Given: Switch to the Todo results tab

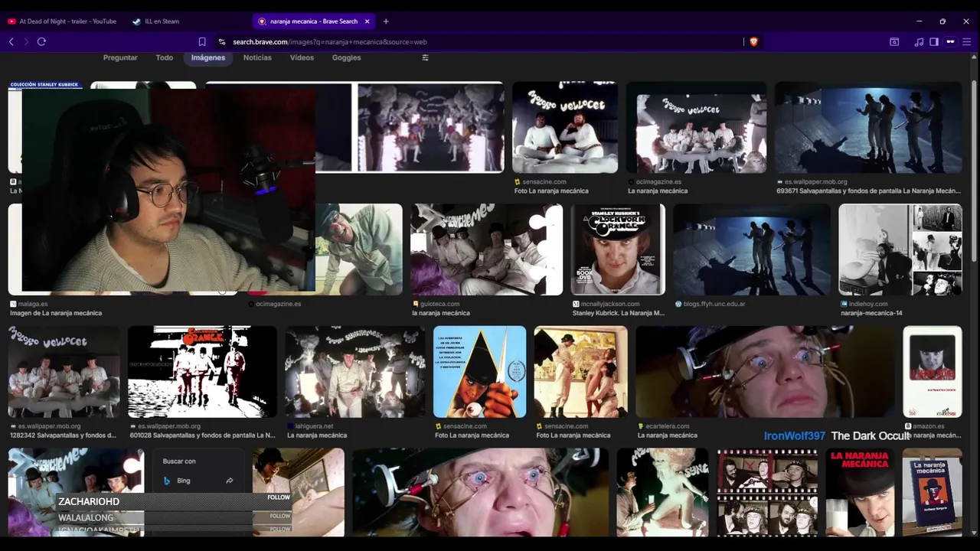Looking at the screenshot, I should click(x=164, y=57).
